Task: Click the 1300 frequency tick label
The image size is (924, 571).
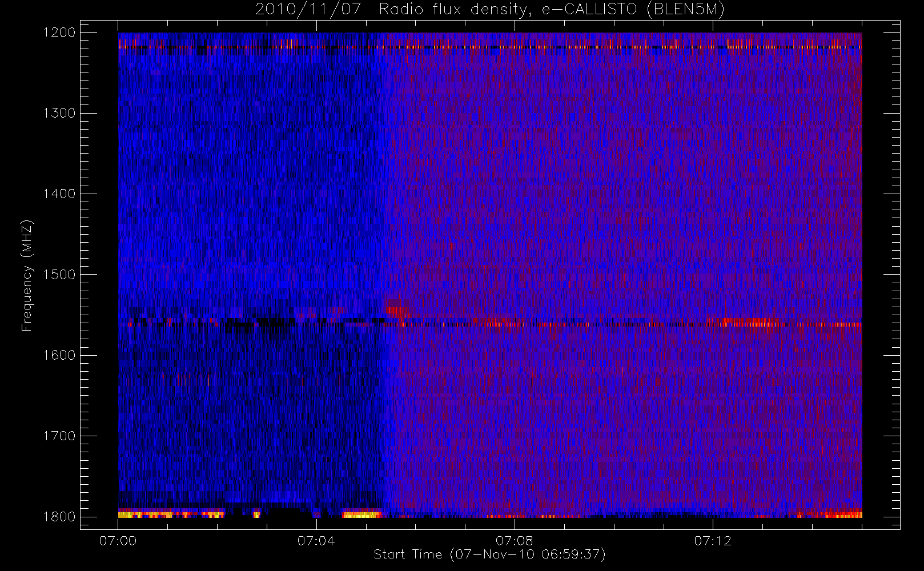Action: point(59,113)
